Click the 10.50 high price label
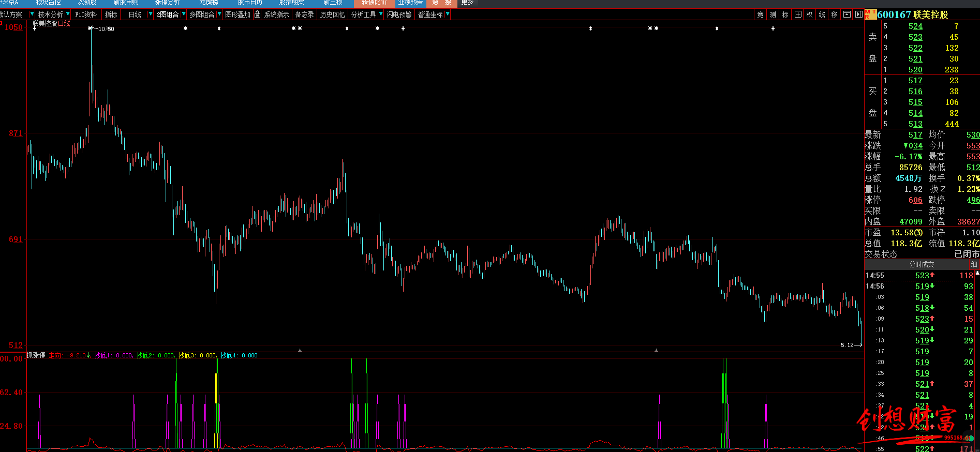 tap(106, 29)
